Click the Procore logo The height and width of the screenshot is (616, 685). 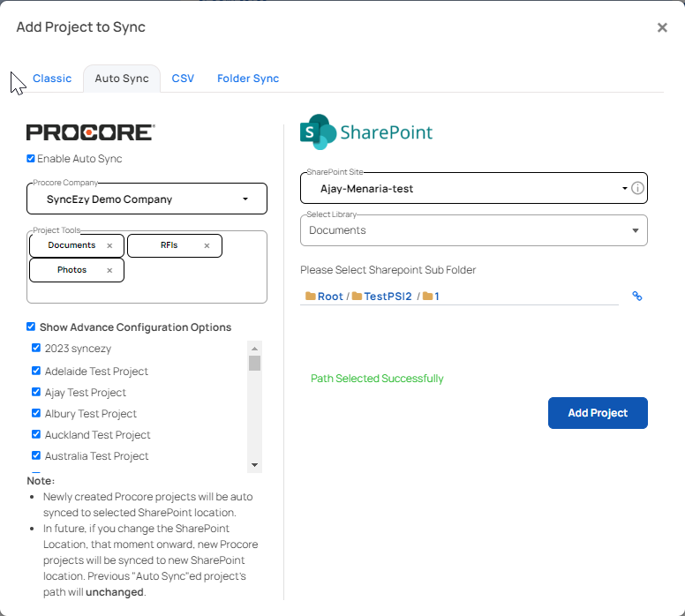[x=90, y=132]
